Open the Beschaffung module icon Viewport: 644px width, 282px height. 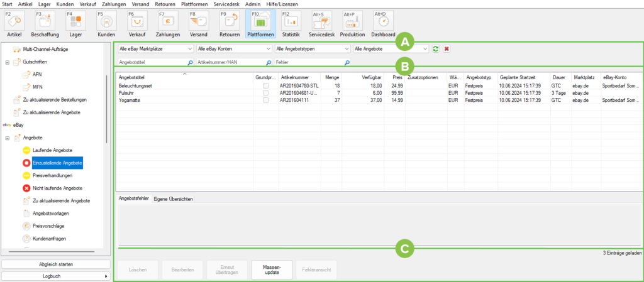click(x=44, y=23)
